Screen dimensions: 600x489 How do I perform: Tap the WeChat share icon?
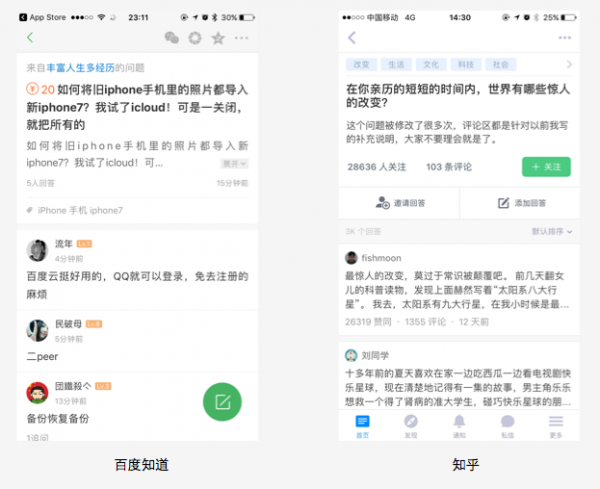[x=172, y=38]
